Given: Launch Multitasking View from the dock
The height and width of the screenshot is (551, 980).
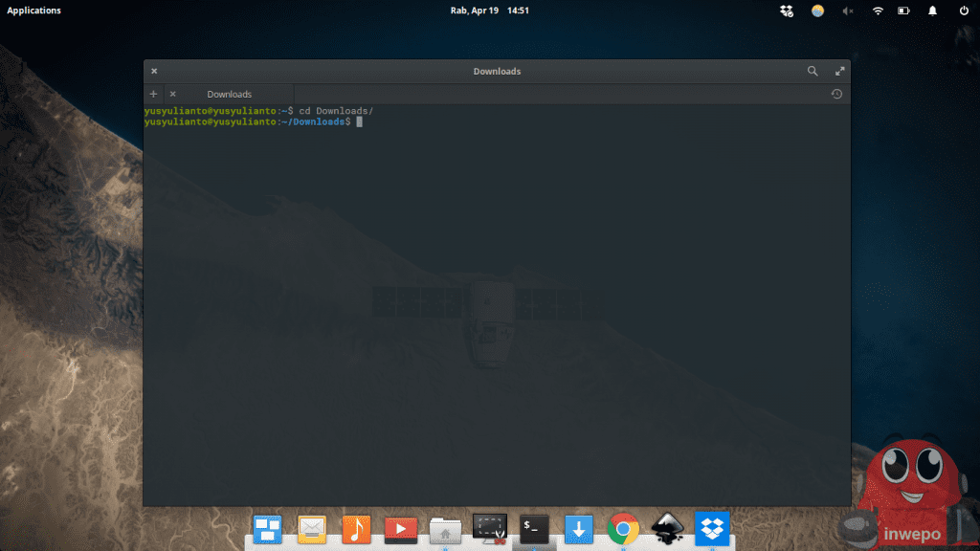Looking at the screenshot, I should [267, 528].
